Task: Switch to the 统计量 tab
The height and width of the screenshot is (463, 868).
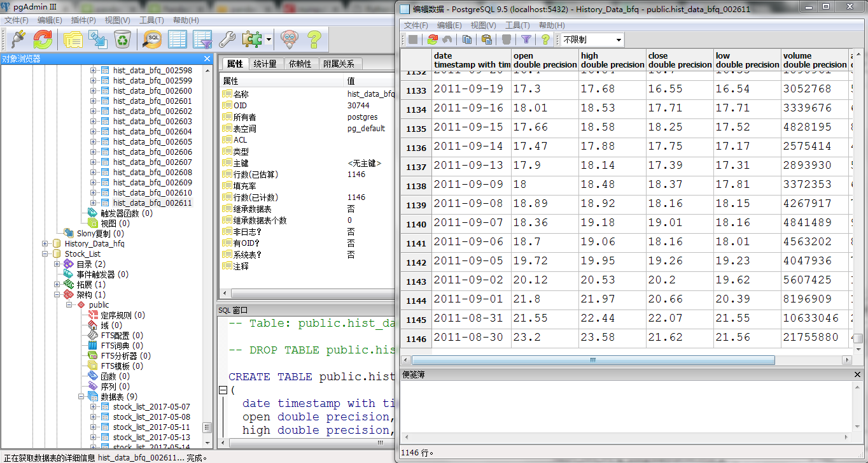Action: click(265, 64)
